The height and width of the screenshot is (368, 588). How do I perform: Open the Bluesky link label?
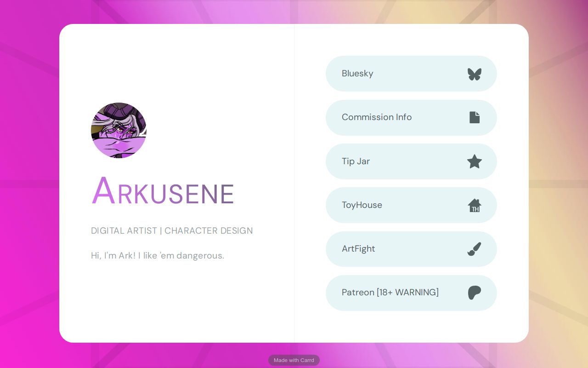pyautogui.click(x=357, y=74)
